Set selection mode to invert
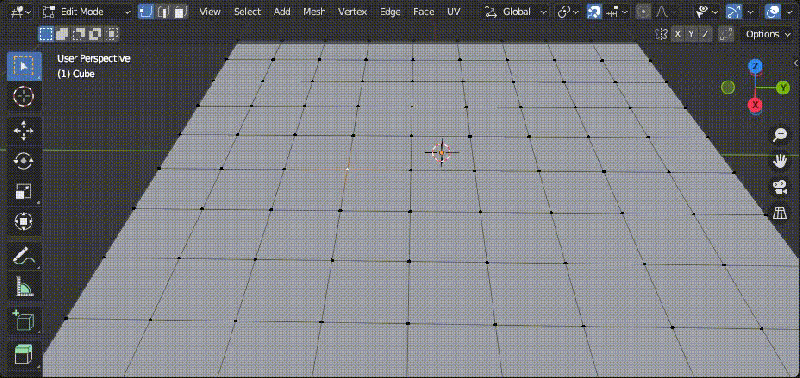Screen dimensions: 800x378 pyautogui.click(x=95, y=34)
